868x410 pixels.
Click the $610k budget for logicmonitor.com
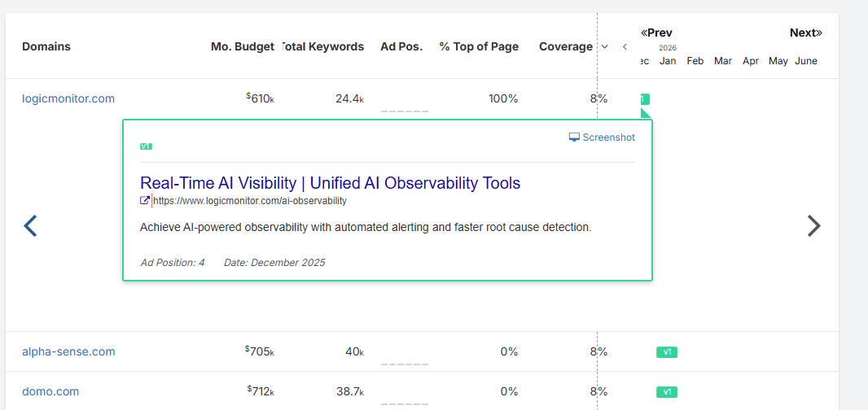pyautogui.click(x=261, y=98)
